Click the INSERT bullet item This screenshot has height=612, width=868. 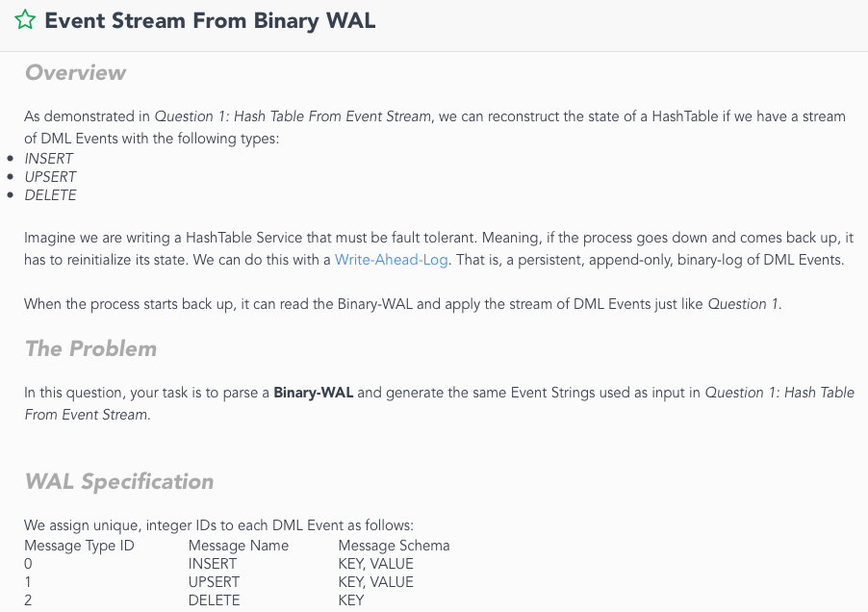click(49, 158)
